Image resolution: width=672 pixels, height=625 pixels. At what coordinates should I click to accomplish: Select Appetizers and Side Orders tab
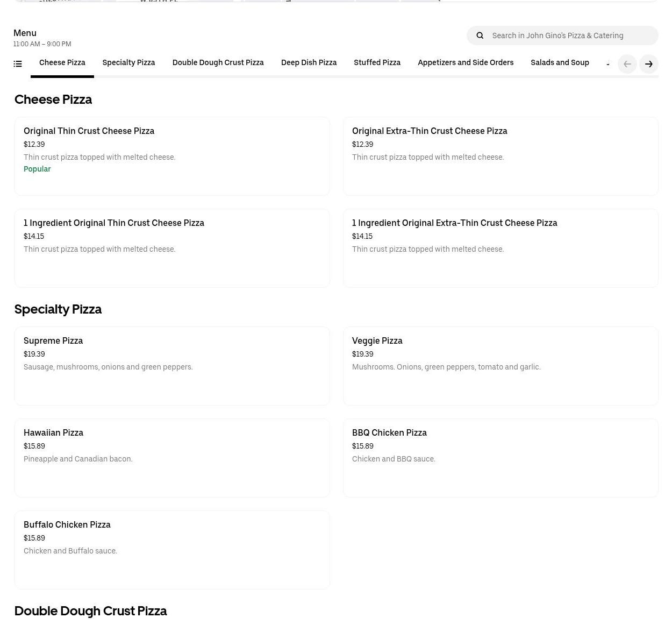[x=465, y=63]
